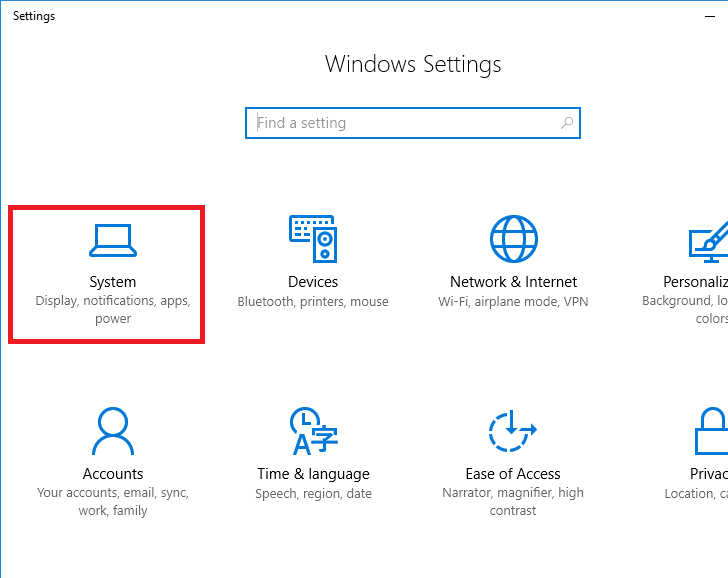Click 'Bluetooth, printers, mouse' description
728x578 pixels.
(313, 302)
